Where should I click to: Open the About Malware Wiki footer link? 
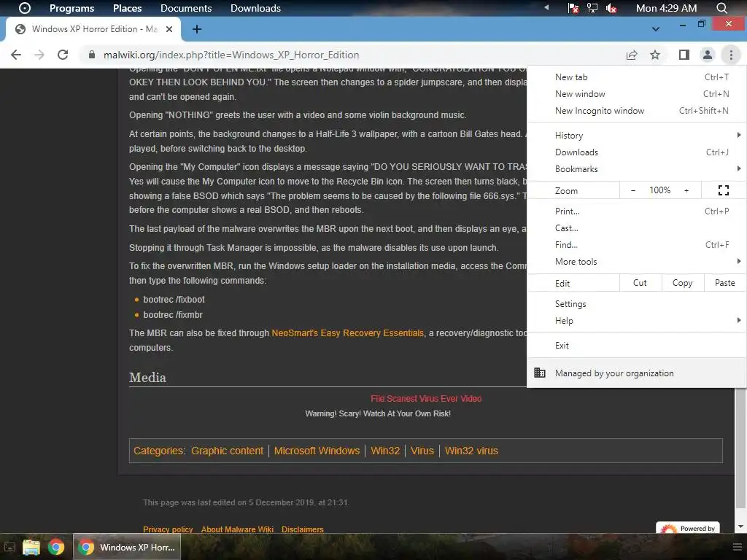click(x=237, y=529)
